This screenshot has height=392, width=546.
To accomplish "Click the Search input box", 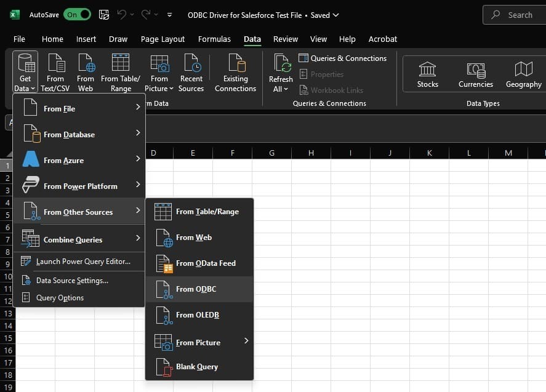I will (515, 15).
